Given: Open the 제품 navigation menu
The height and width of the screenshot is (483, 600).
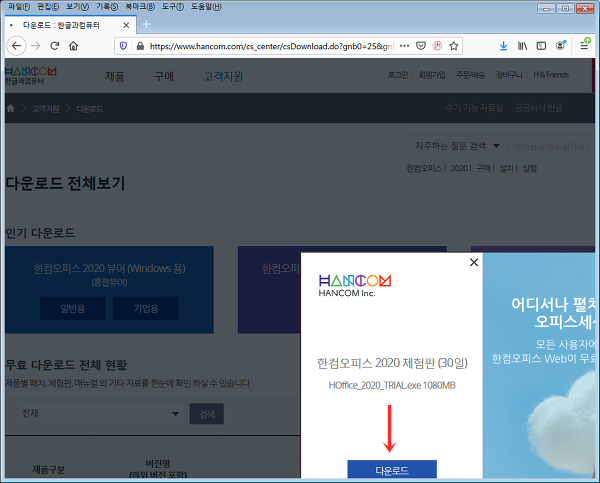Looking at the screenshot, I should [x=114, y=76].
